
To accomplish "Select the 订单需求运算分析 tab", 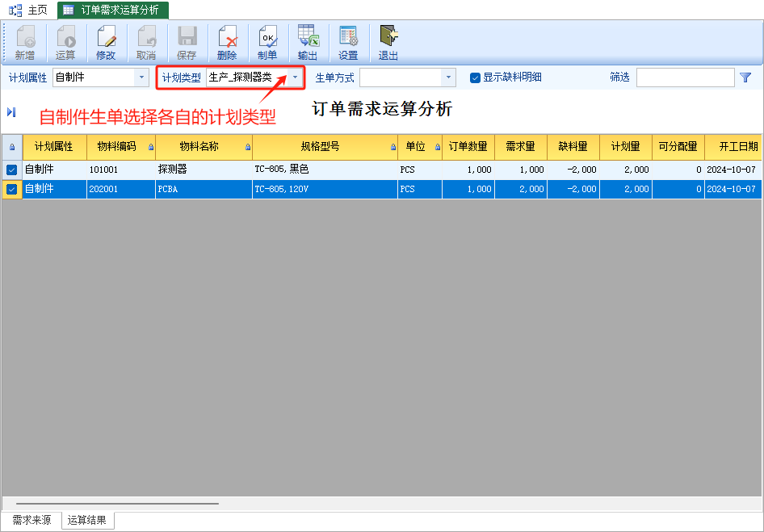I will tap(113, 10).
